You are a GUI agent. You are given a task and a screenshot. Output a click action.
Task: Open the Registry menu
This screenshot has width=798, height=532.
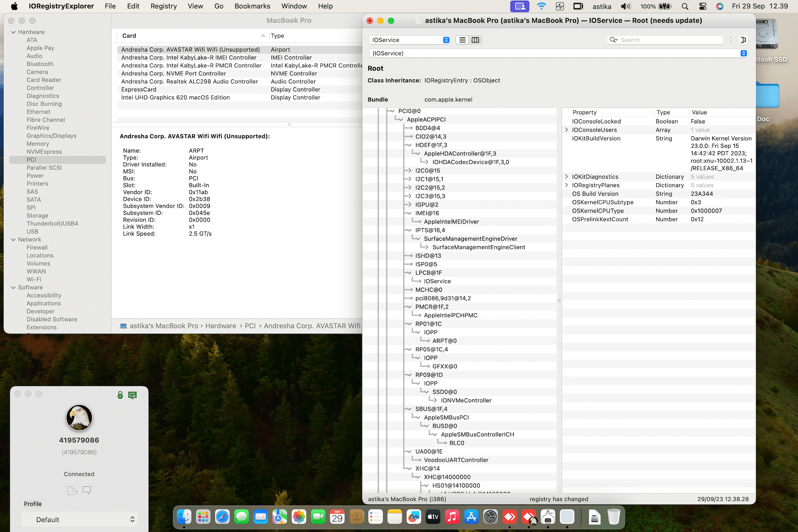click(163, 6)
